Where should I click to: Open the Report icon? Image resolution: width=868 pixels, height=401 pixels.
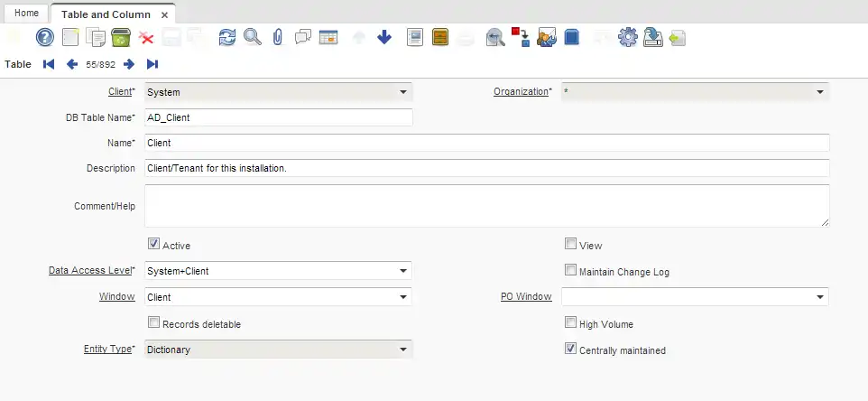(x=415, y=38)
